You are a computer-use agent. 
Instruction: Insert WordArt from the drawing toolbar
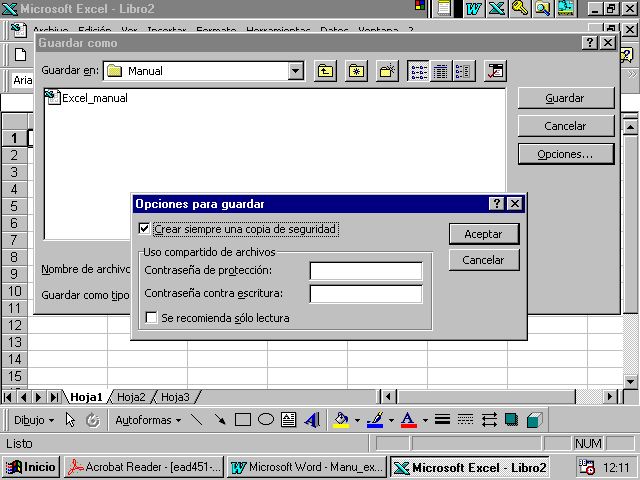coord(312,420)
